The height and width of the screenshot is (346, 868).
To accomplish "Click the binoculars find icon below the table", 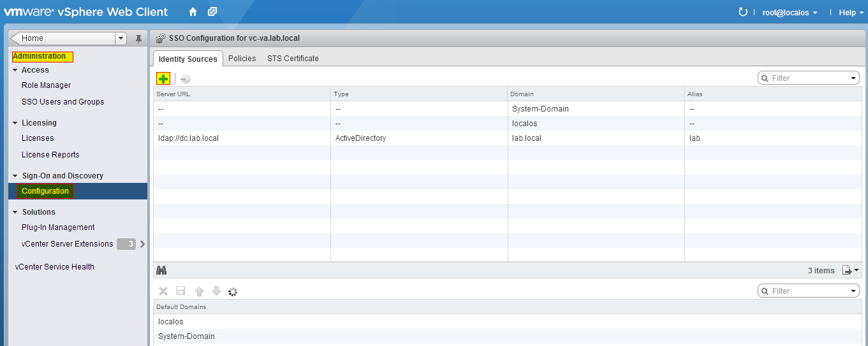I will tap(161, 270).
